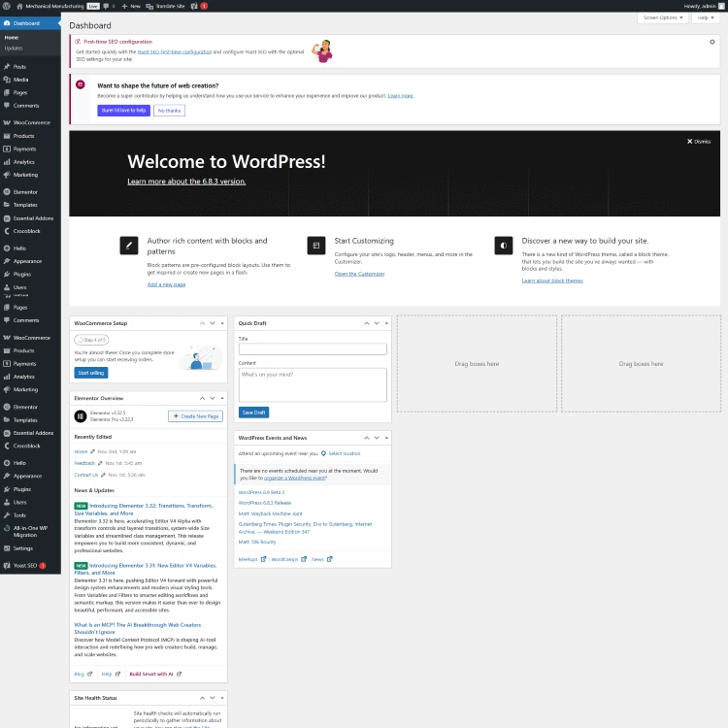The width and height of the screenshot is (728, 728).
Task: Toggle the Elementor Overview panel collapse arrow
Action: [220, 398]
